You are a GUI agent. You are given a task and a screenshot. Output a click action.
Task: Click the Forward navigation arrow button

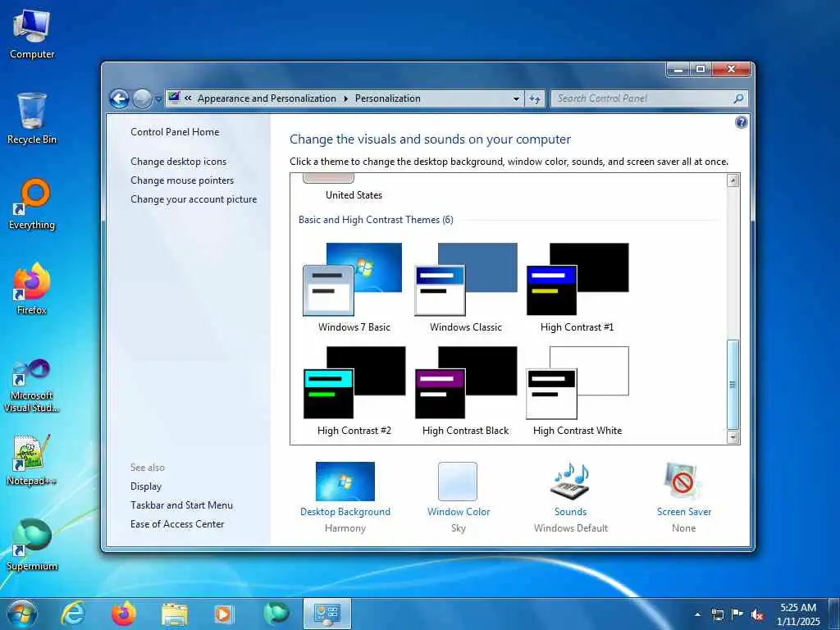(142, 98)
